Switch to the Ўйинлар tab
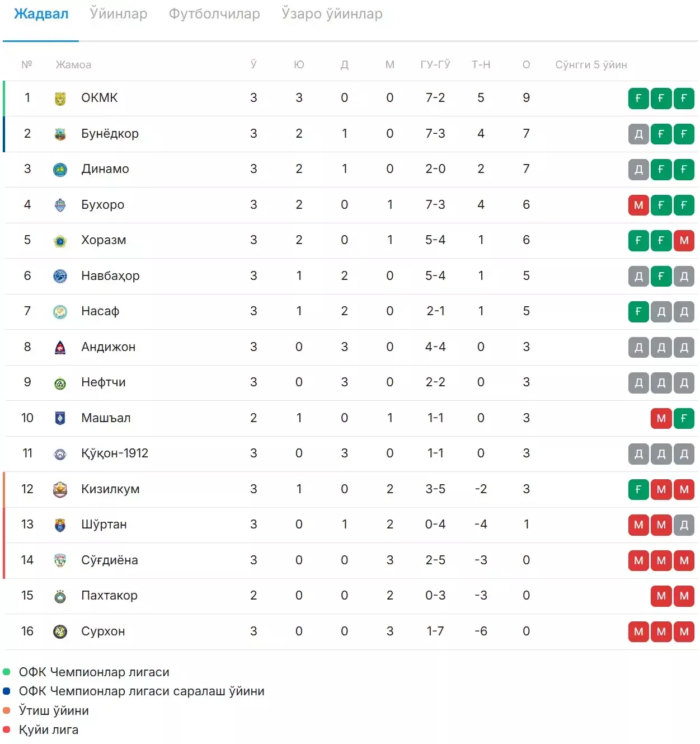 coord(119,14)
